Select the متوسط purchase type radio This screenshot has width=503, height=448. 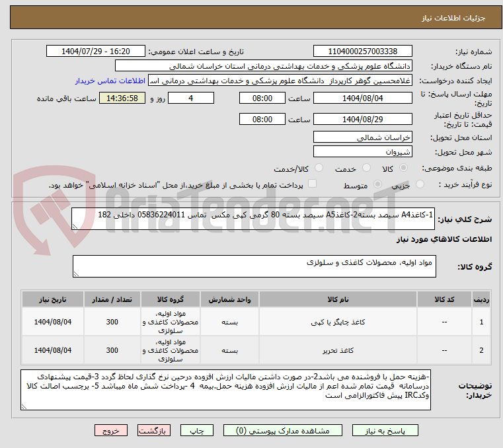(377, 184)
